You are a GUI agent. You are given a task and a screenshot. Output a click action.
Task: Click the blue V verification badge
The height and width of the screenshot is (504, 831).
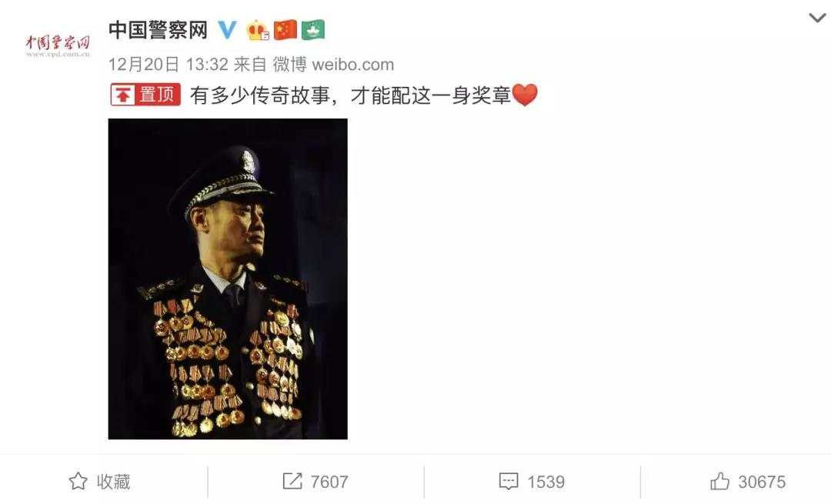click(227, 30)
